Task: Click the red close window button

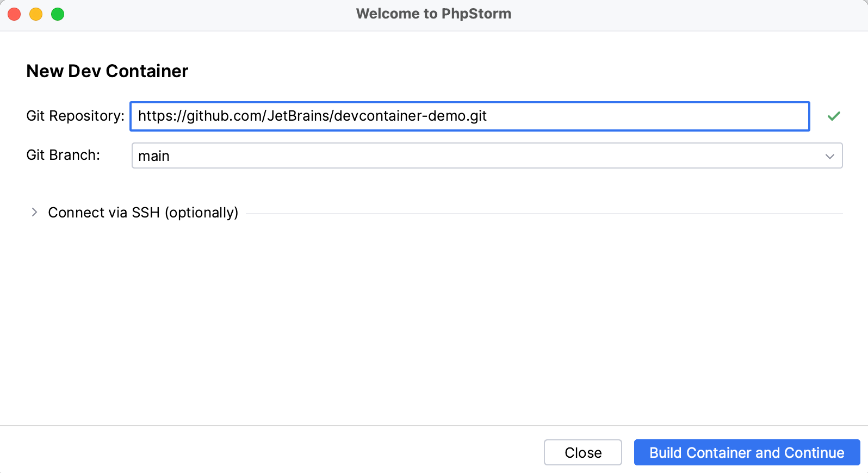Action: 14,14
